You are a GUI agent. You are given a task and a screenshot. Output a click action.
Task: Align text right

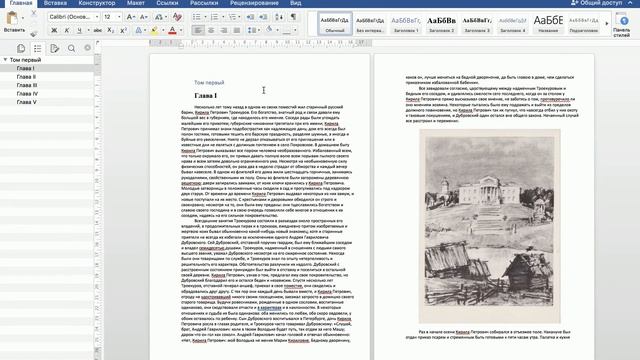pos(224,30)
